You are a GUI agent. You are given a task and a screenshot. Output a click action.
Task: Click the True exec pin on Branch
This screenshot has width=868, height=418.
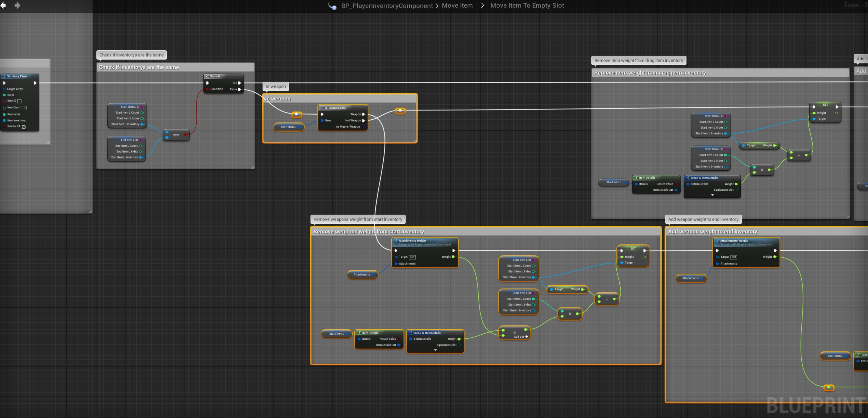239,83
